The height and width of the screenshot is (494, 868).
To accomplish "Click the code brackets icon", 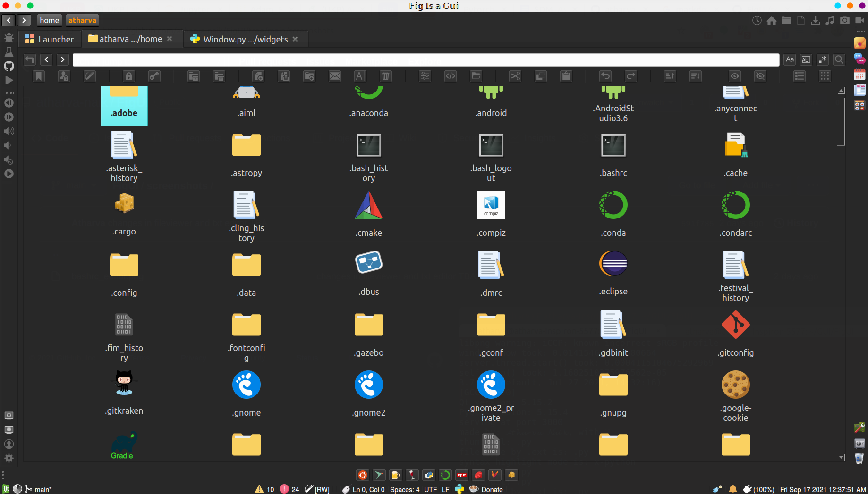I will click(x=451, y=76).
